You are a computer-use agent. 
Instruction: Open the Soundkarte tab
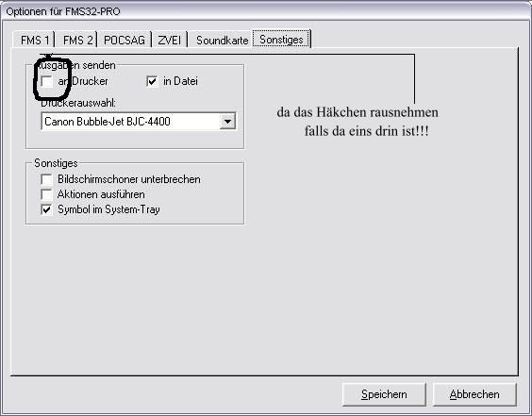click(x=222, y=41)
